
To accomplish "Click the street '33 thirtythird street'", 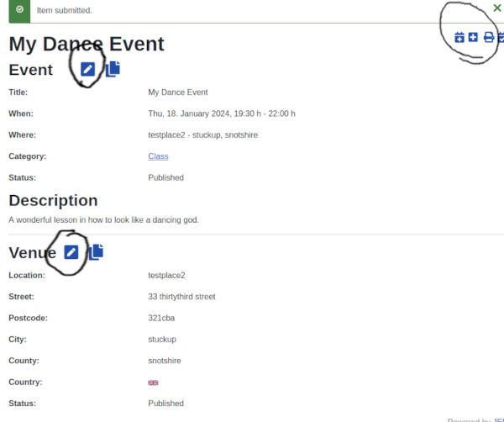I will coord(181,297).
